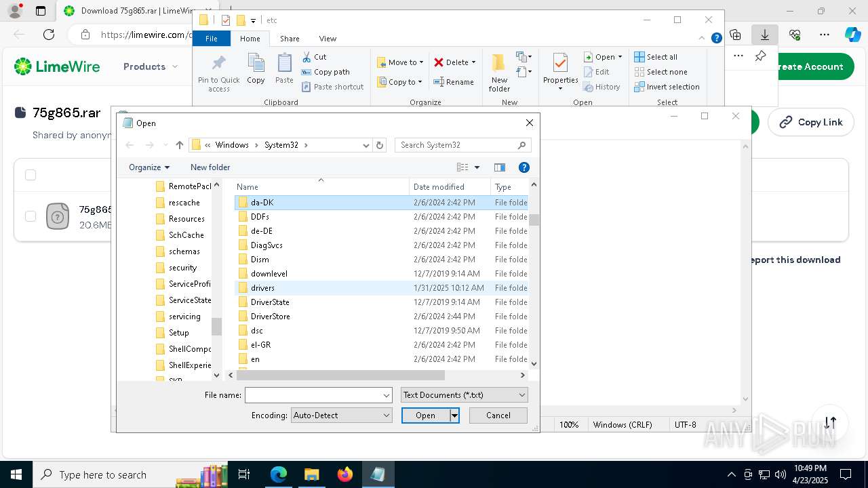Click the Edit button in Open group
The width and height of the screenshot is (868, 488).
point(596,72)
